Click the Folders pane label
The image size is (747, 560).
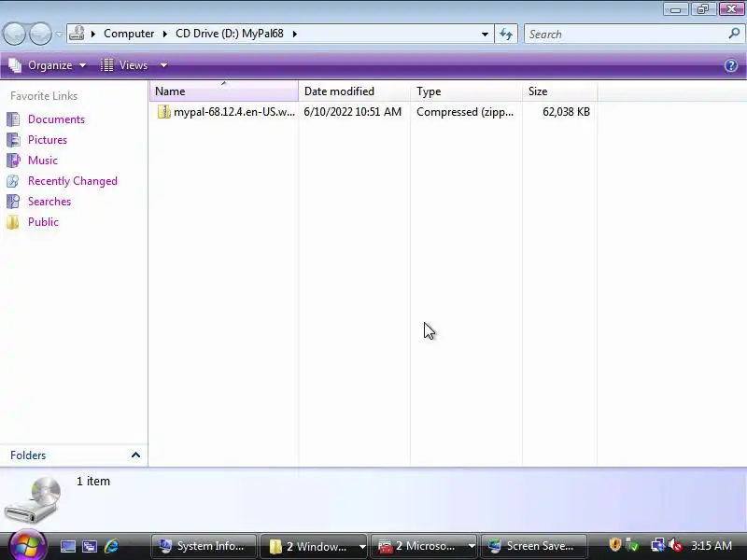(28, 455)
